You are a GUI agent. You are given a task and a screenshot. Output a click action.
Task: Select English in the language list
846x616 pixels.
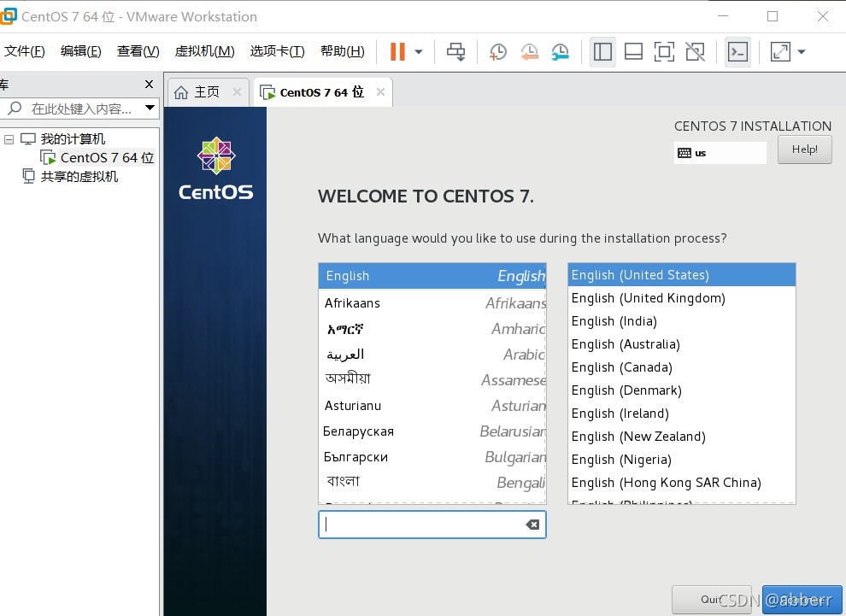click(x=432, y=276)
